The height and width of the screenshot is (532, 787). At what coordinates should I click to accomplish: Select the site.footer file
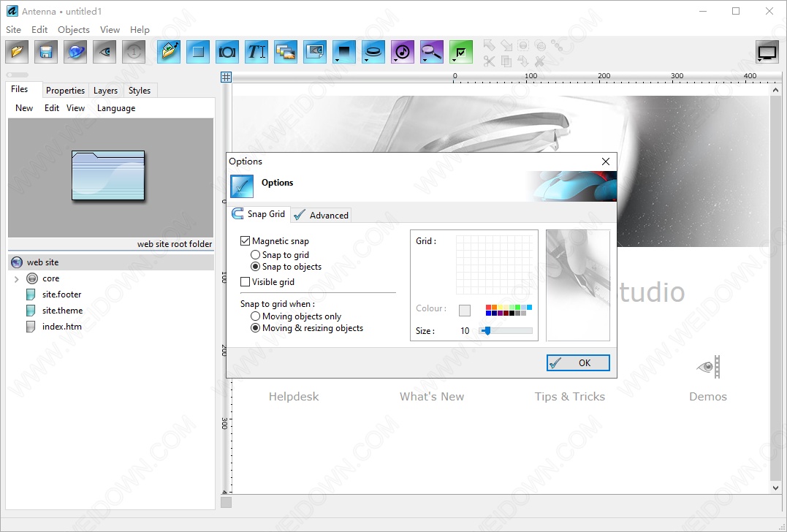61,294
